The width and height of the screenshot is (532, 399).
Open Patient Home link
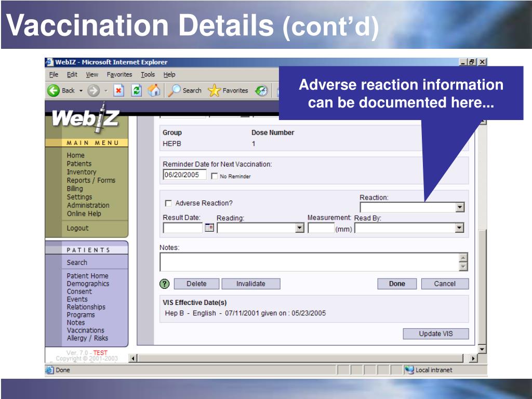pos(87,276)
